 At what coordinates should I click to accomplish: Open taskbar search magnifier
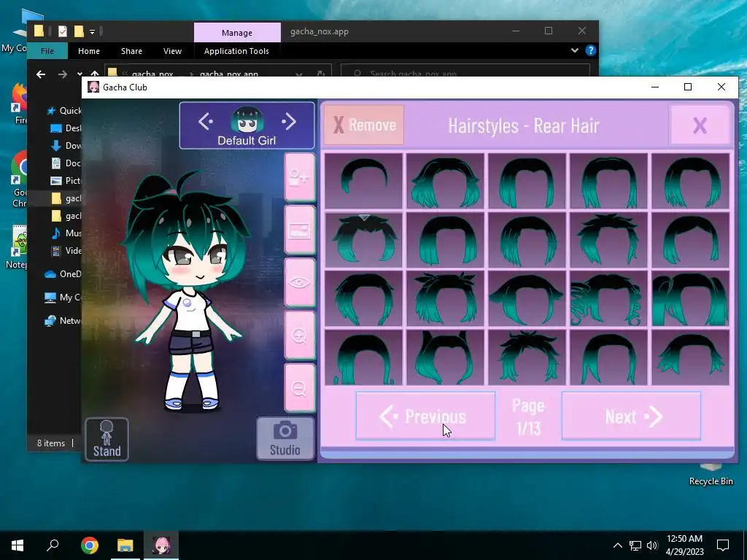tap(53, 545)
